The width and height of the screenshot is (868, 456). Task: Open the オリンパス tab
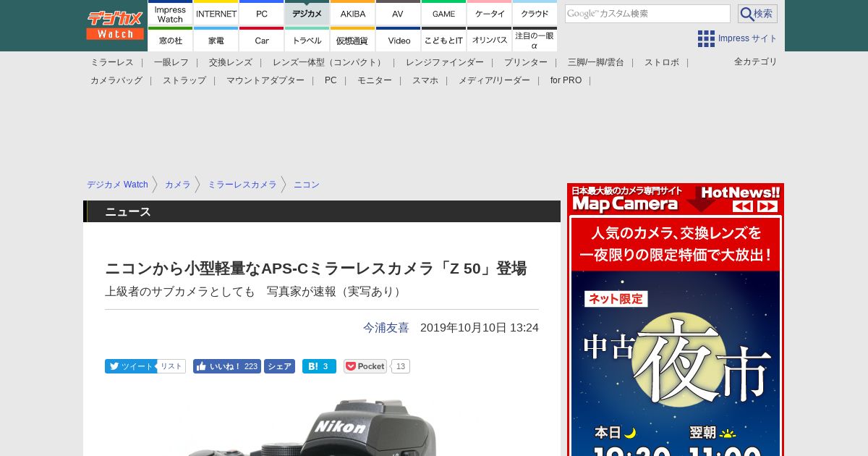[490, 40]
